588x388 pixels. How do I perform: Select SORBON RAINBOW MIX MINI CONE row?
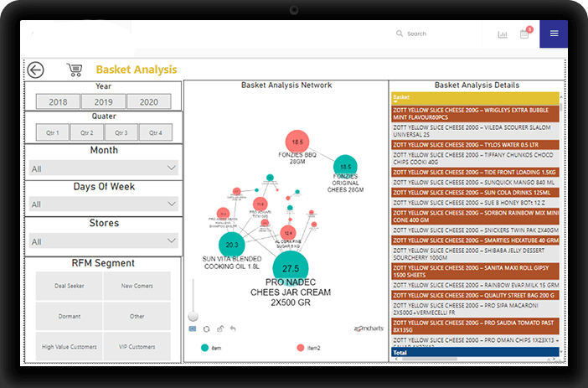[x=475, y=216]
